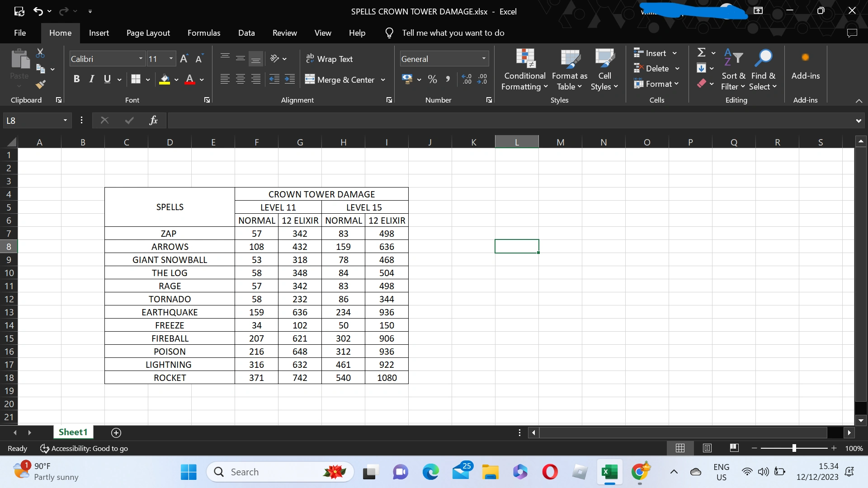Toggle Bold formatting

(x=76, y=80)
